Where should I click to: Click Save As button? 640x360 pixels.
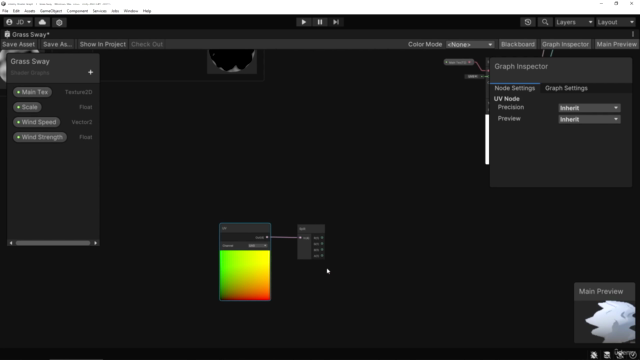(x=58, y=44)
